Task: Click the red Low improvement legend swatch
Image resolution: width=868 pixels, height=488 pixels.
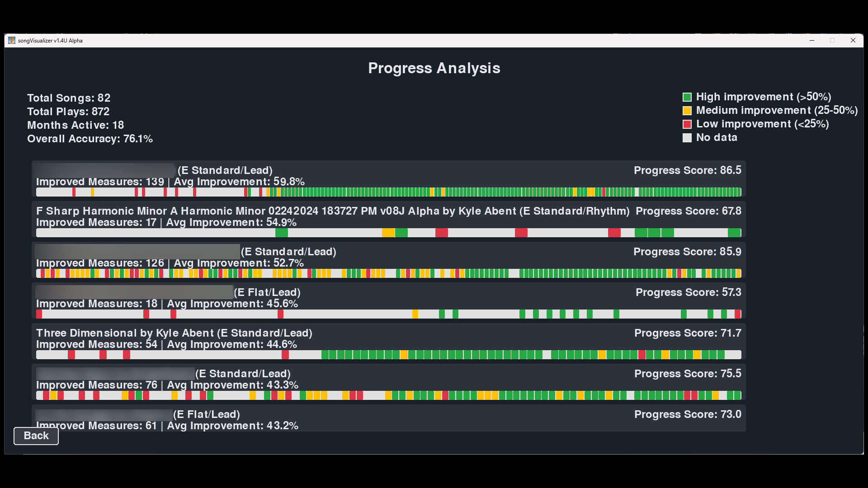Action: point(687,124)
